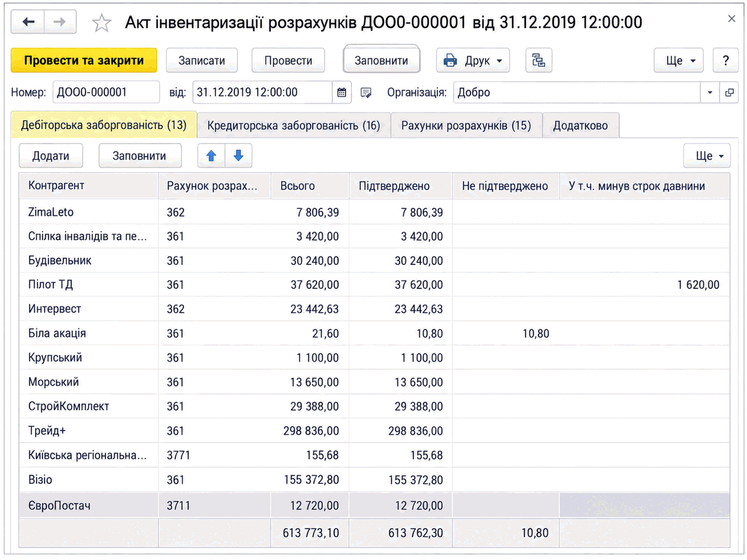The width and height of the screenshot is (747, 560).
Task: Open the document structure icon button
Action: [x=539, y=60]
